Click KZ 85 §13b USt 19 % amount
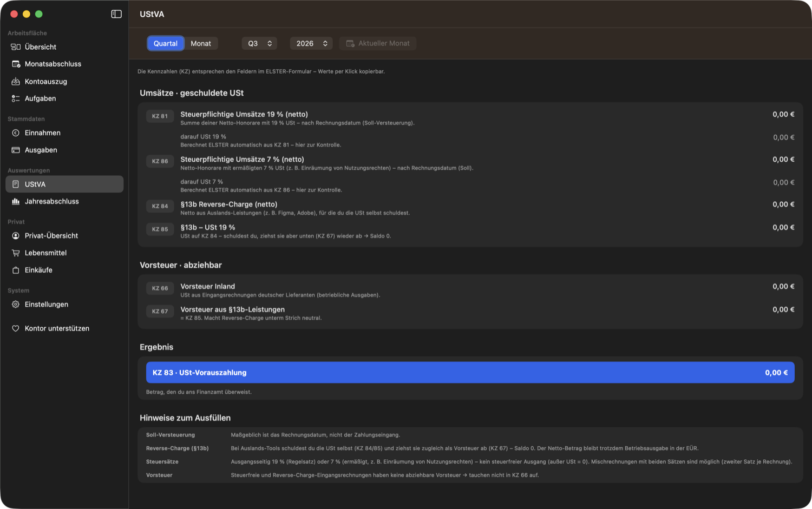The width and height of the screenshot is (812, 509). [783, 228]
